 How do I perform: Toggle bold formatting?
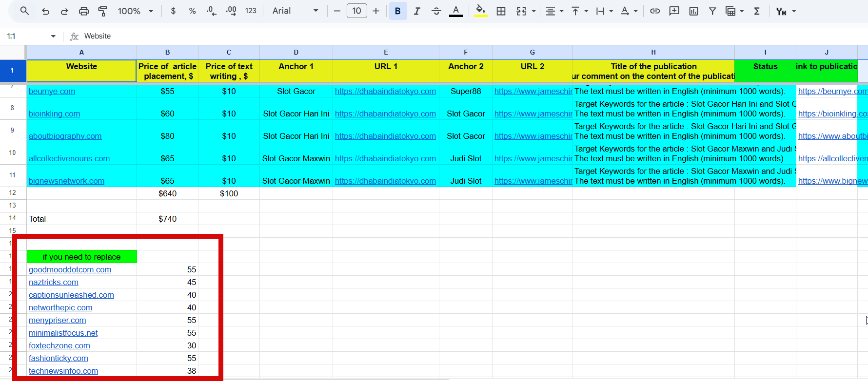click(x=398, y=11)
